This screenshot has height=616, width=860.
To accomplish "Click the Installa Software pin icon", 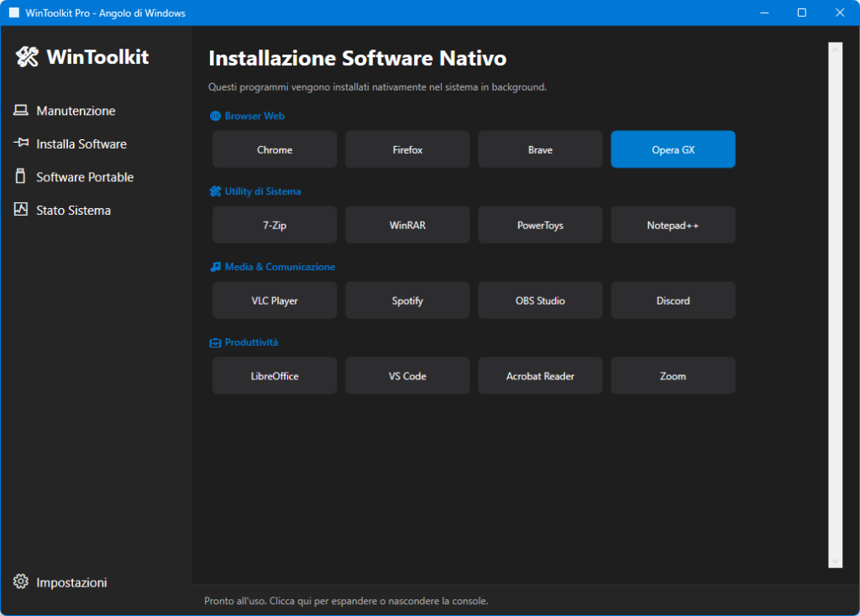I will (x=21, y=143).
